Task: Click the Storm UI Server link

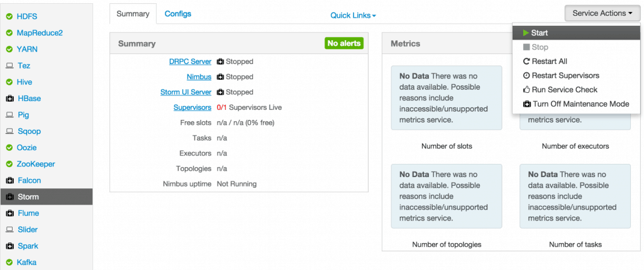Action: click(x=186, y=92)
